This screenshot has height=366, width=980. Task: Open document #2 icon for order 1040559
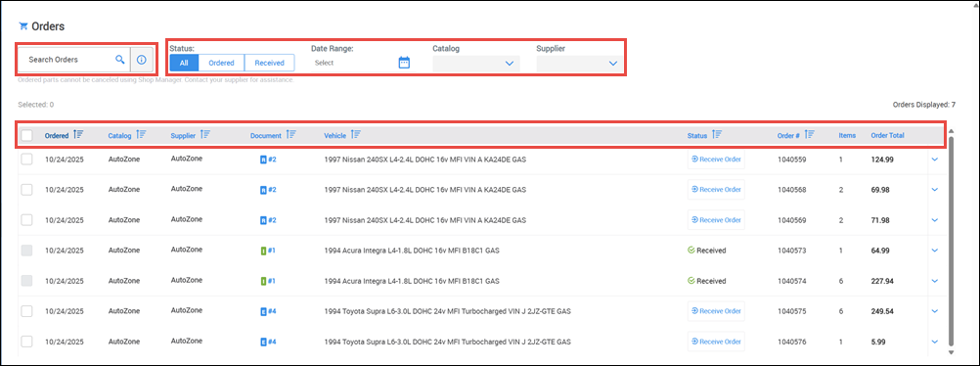(x=263, y=160)
